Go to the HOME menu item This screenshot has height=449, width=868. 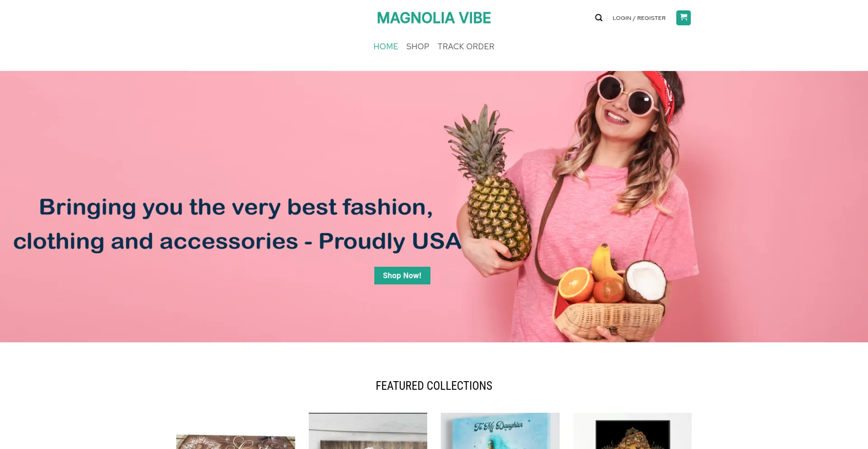pyautogui.click(x=386, y=47)
